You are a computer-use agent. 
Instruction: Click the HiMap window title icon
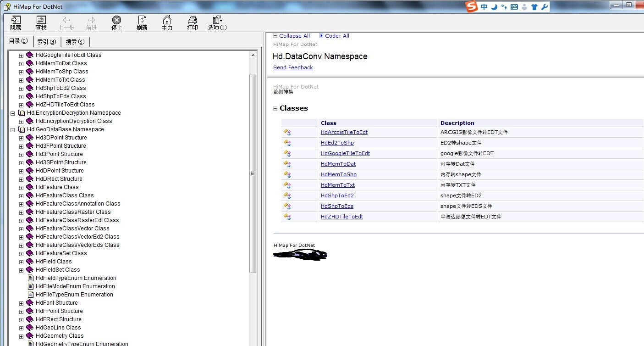(x=8, y=7)
